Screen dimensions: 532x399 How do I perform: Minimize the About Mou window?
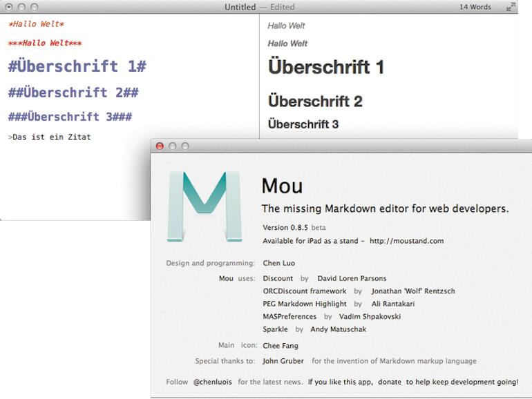click(x=172, y=146)
